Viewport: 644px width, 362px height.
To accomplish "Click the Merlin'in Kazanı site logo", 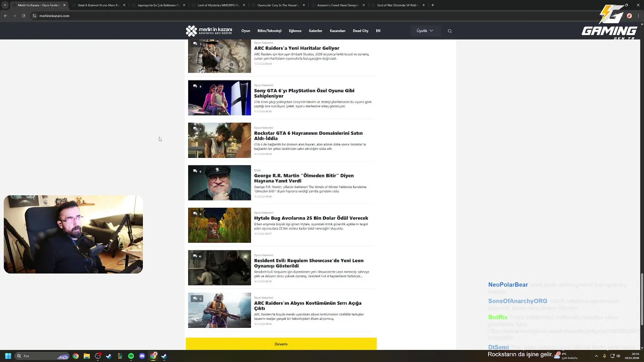I will (209, 31).
